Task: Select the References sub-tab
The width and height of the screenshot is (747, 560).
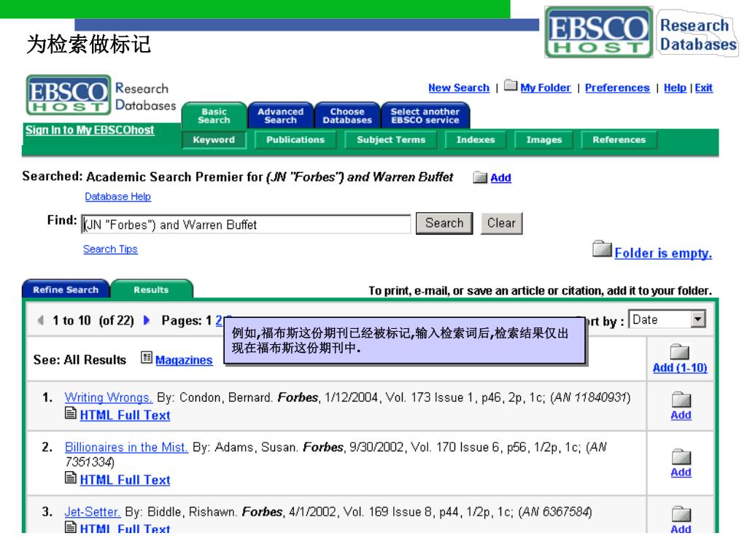Action: coord(619,140)
